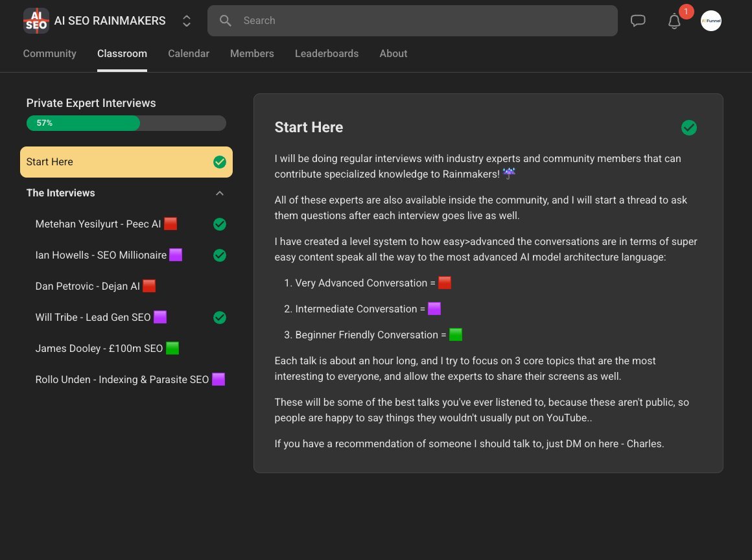Toggle completion for Will Tribe interview

click(220, 318)
